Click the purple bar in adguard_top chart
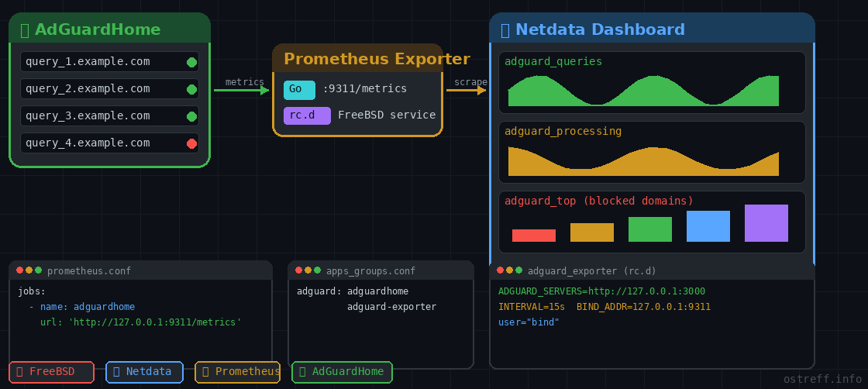 pos(766,223)
